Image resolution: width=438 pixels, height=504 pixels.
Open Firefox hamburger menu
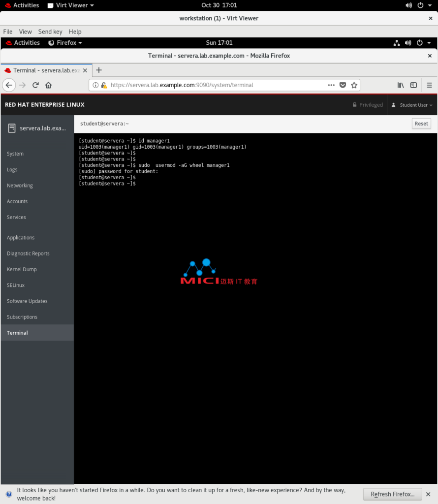coord(429,85)
